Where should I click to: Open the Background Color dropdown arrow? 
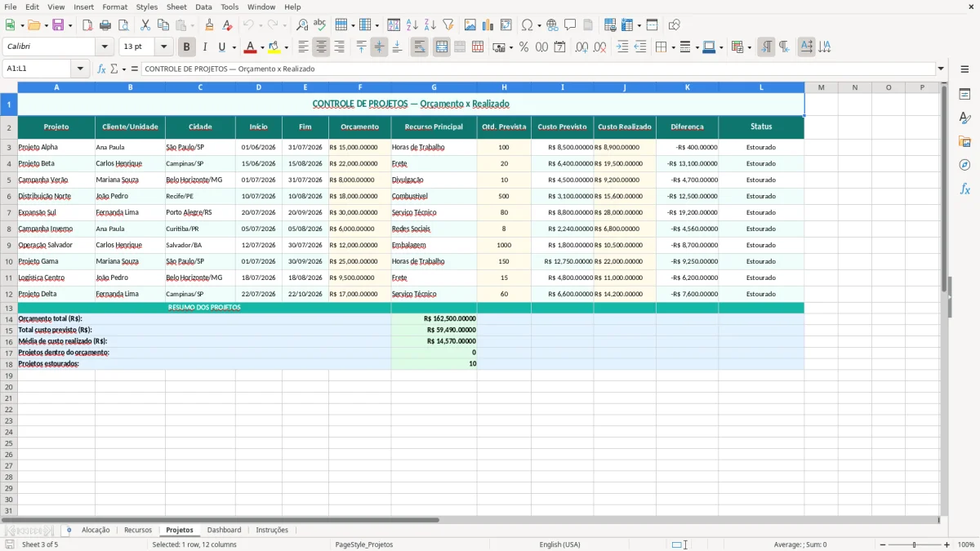[x=286, y=47]
